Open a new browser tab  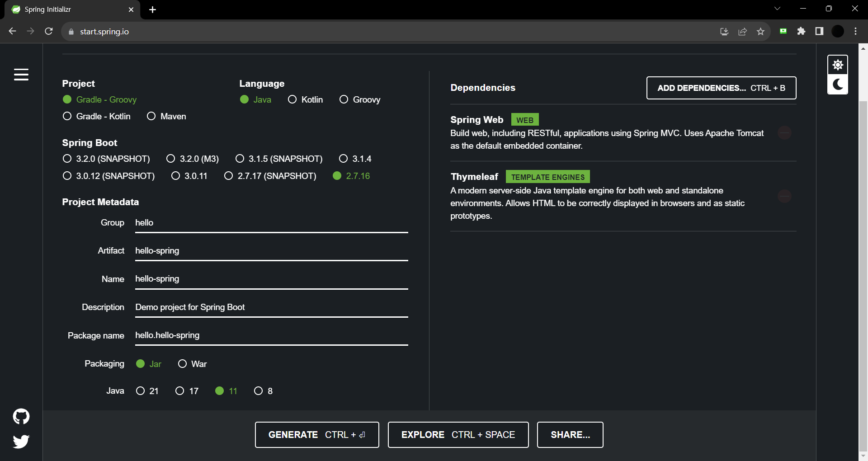[x=153, y=9]
